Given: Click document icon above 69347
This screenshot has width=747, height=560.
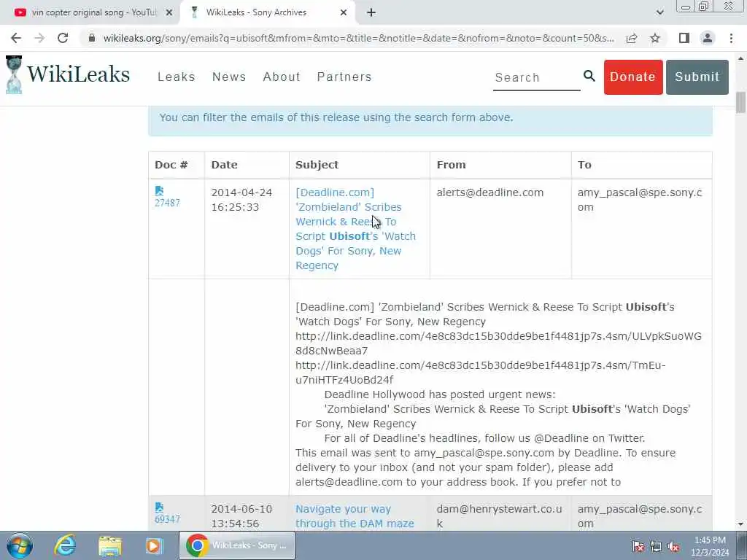Looking at the screenshot, I should point(159,507).
